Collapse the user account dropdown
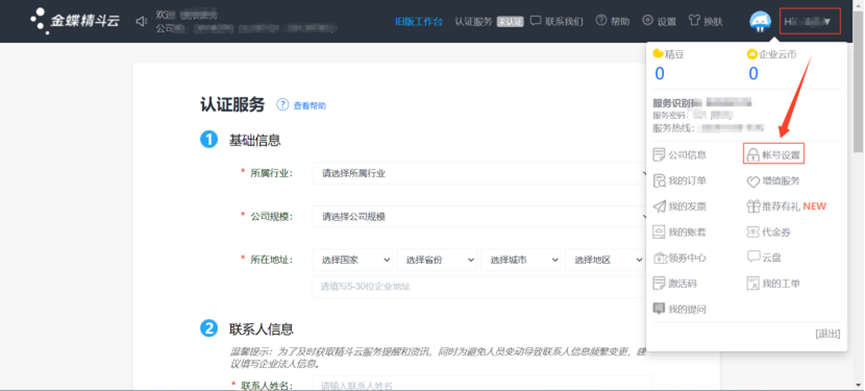 coord(810,22)
